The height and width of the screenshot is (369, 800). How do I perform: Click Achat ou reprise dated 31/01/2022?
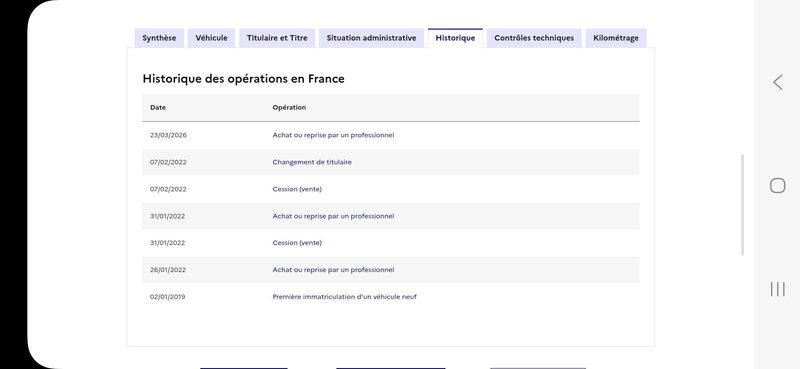(x=333, y=216)
